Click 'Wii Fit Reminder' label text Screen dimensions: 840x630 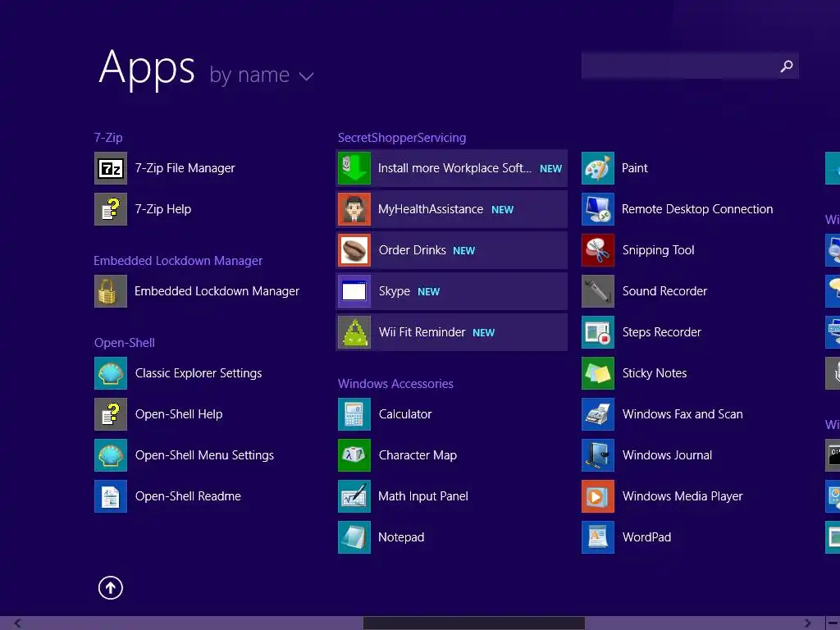click(422, 332)
